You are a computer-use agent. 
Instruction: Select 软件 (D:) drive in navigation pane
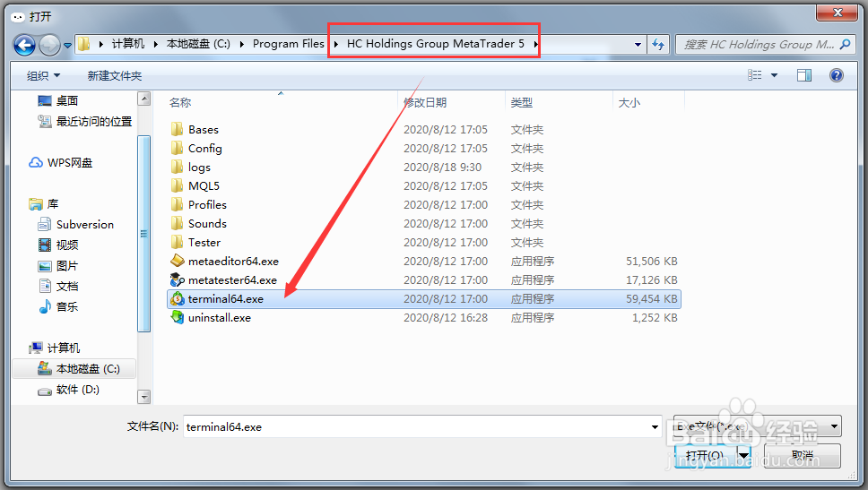69,390
